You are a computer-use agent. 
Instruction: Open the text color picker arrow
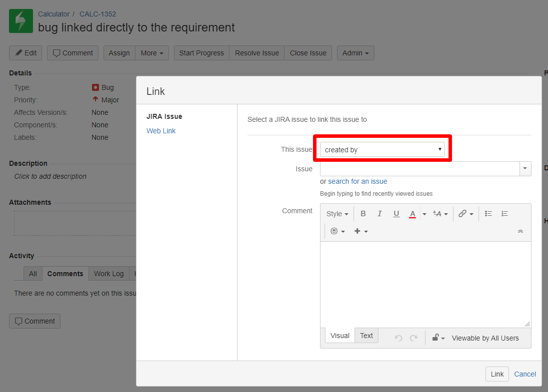click(x=424, y=214)
